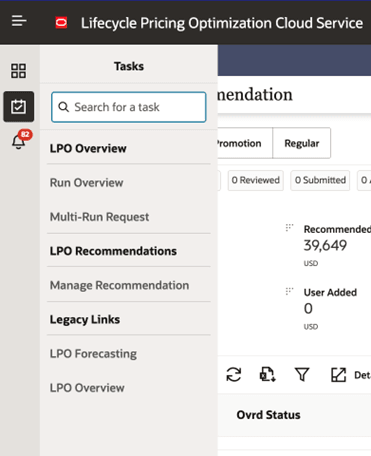Click the User Added 0 value
371x456 pixels.
(x=308, y=309)
